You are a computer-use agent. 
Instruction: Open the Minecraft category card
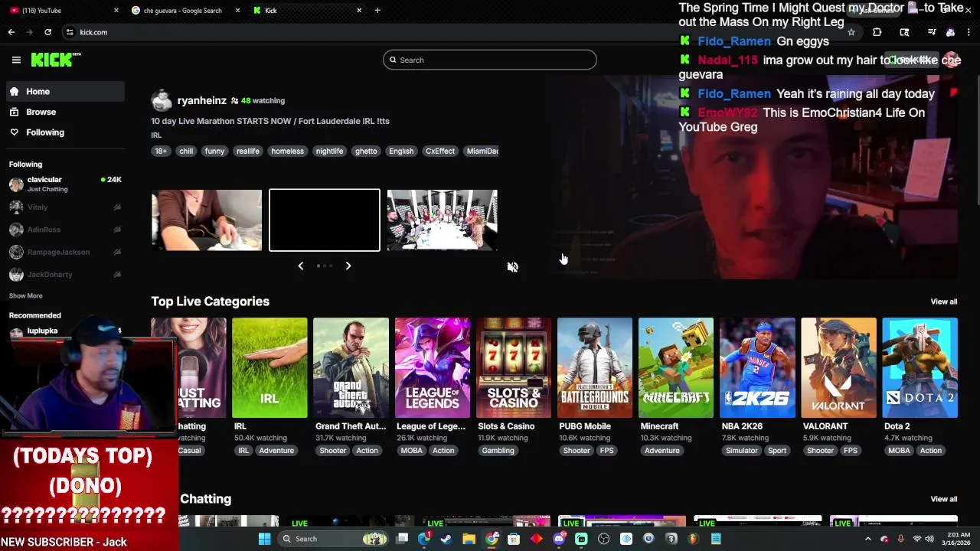coord(676,367)
